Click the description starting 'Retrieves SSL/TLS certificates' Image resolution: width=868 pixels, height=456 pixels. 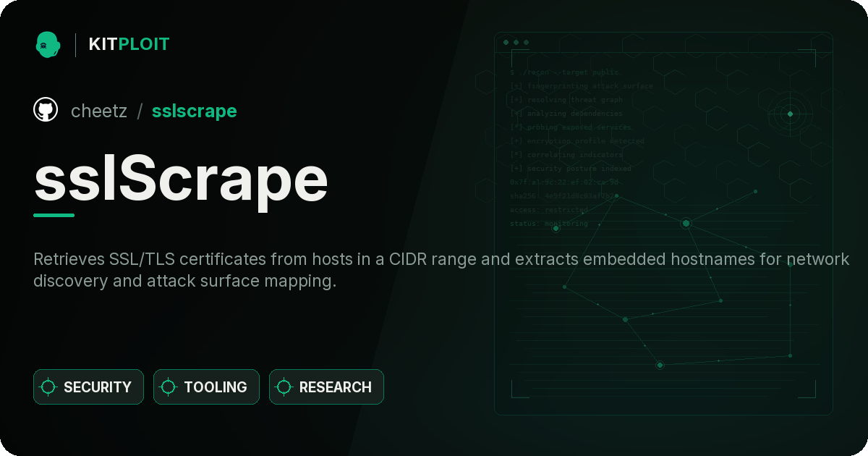tap(441, 270)
